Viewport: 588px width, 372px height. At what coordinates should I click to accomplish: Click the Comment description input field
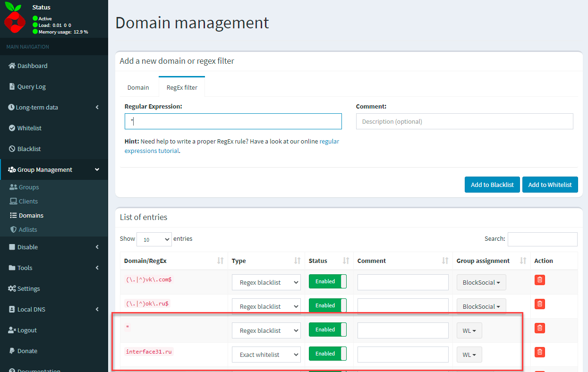464,121
